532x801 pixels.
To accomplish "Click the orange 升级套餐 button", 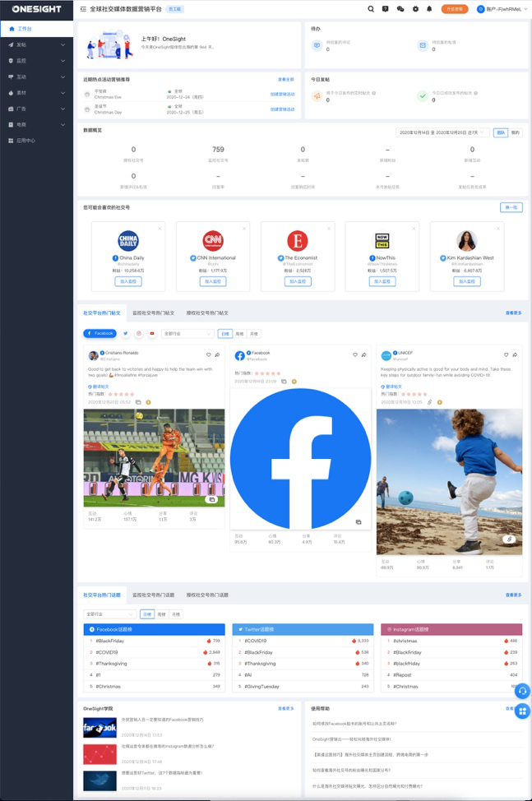I will (x=455, y=9).
